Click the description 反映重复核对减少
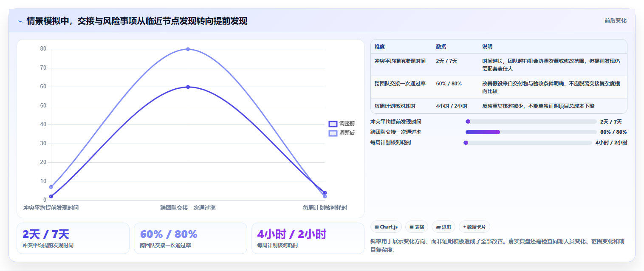The height and width of the screenshot is (271, 644). [x=538, y=106]
